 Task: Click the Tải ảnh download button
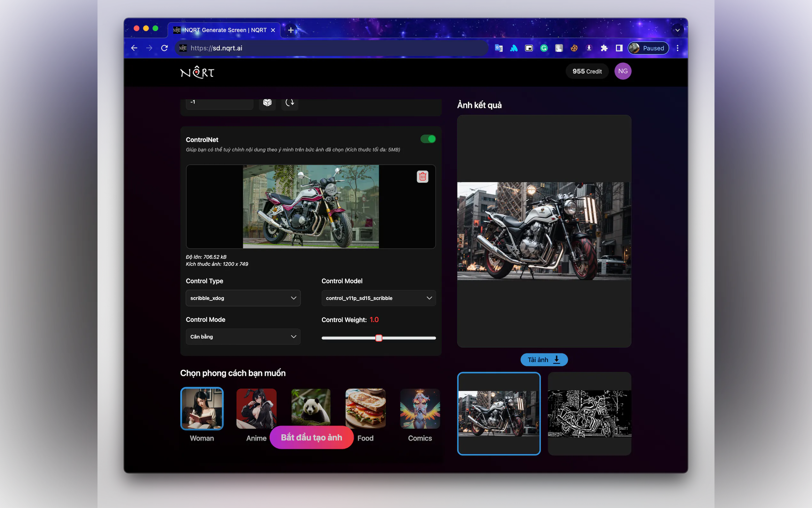544,360
